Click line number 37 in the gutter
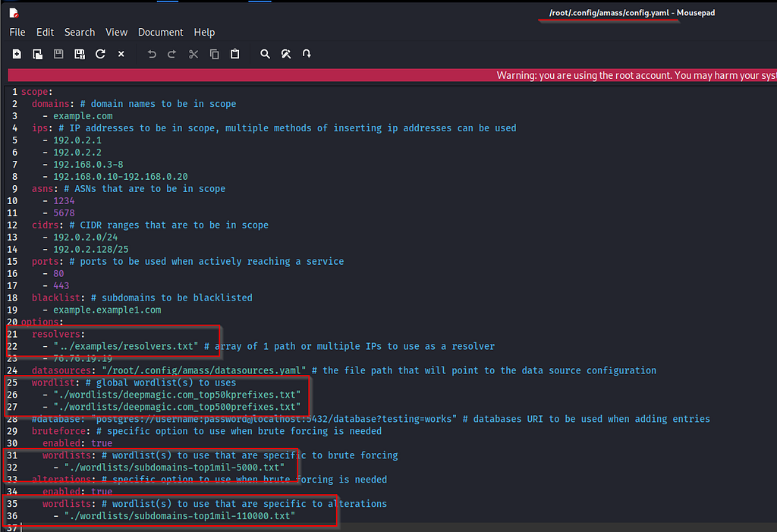This screenshot has height=532, width=777. pyautogui.click(x=12, y=527)
